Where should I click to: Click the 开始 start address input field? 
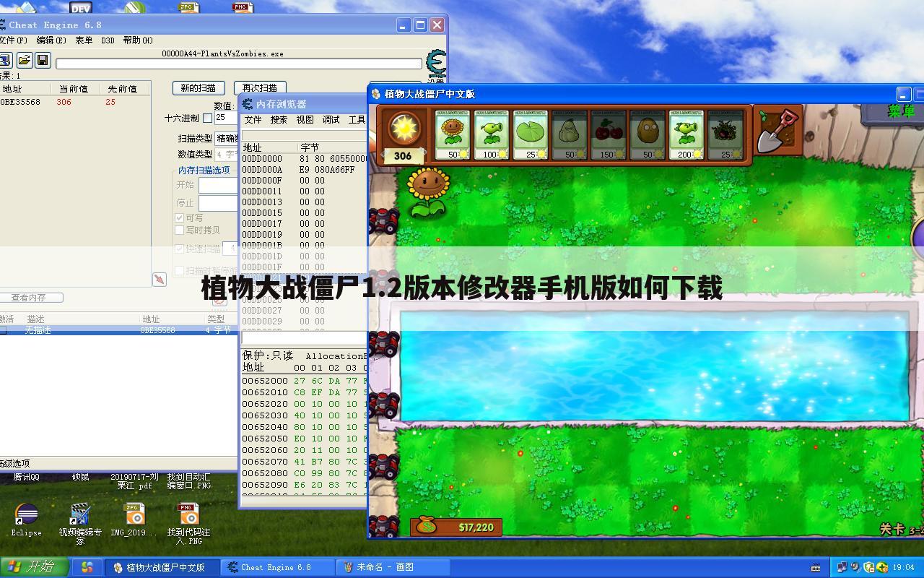[218, 185]
